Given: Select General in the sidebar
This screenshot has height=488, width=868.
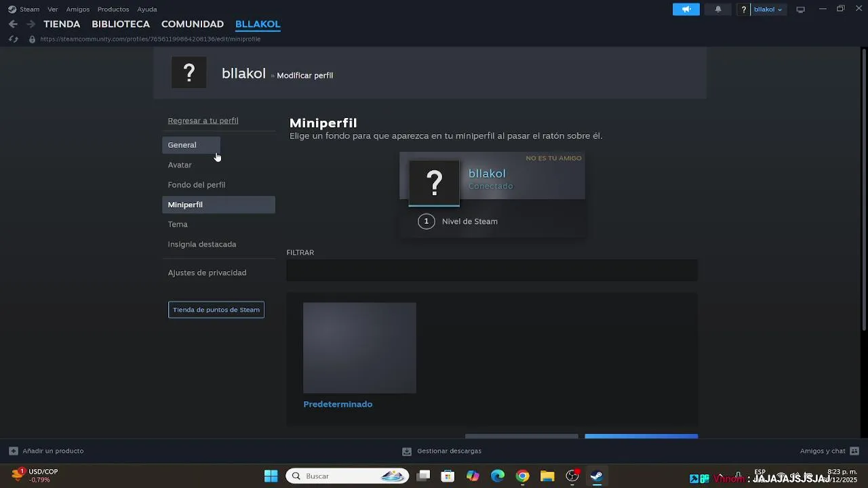Looking at the screenshot, I should [191, 145].
